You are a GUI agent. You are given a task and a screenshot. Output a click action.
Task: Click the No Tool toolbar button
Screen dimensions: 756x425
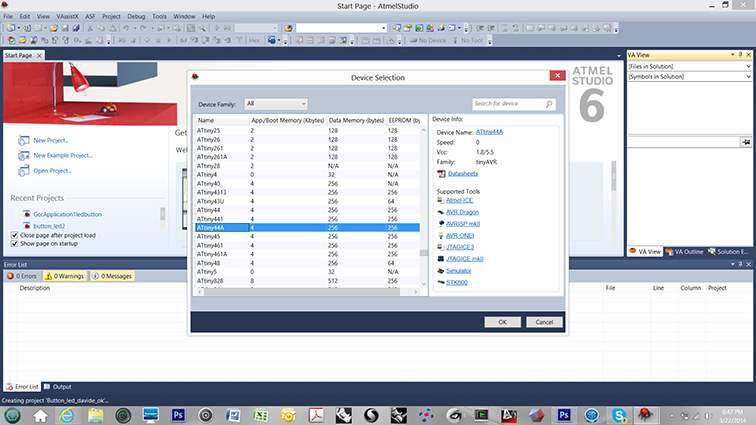pyautogui.click(x=468, y=41)
